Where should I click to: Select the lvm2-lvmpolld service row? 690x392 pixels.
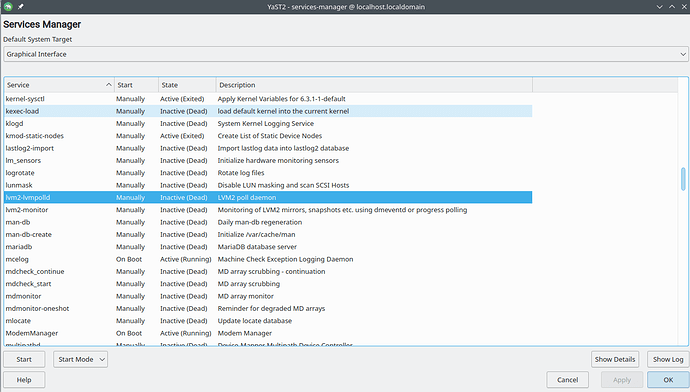(x=268, y=198)
